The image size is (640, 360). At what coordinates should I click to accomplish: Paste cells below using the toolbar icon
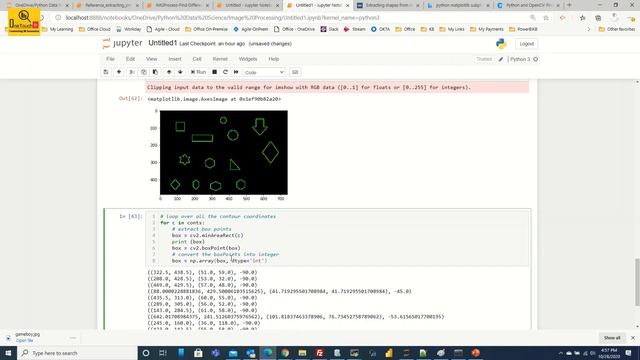155,72
